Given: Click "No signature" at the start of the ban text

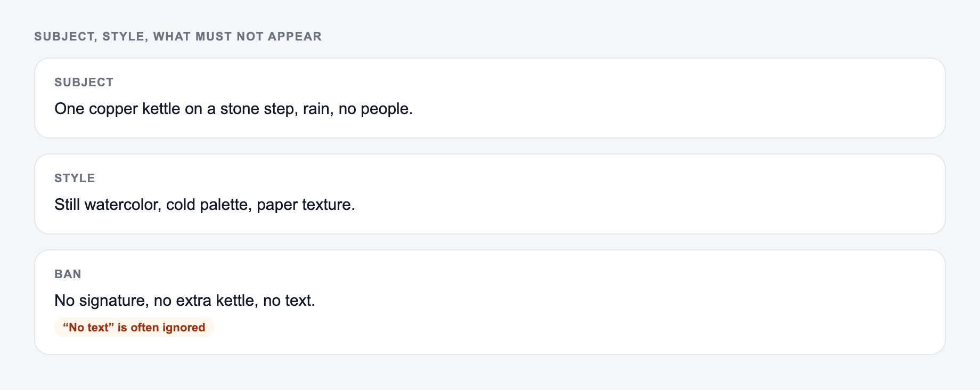Looking at the screenshot, I should click(x=100, y=300).
